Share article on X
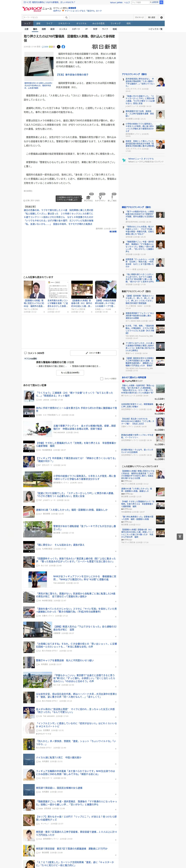The image size is (186, 868). pos(59,47)
